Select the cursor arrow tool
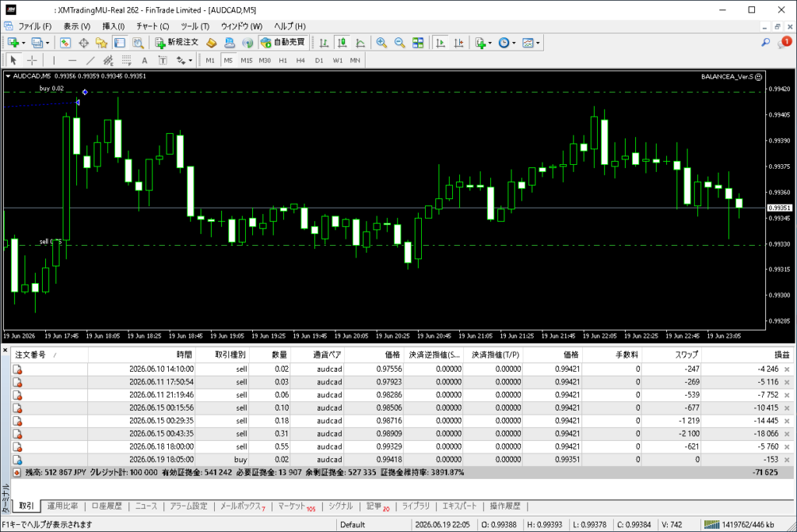797x532 pixels. tap(14, 61)
